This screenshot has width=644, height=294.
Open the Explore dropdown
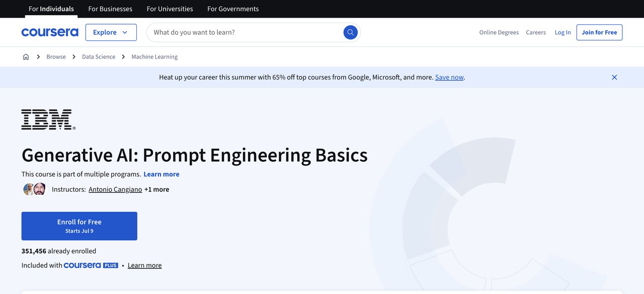111,32
